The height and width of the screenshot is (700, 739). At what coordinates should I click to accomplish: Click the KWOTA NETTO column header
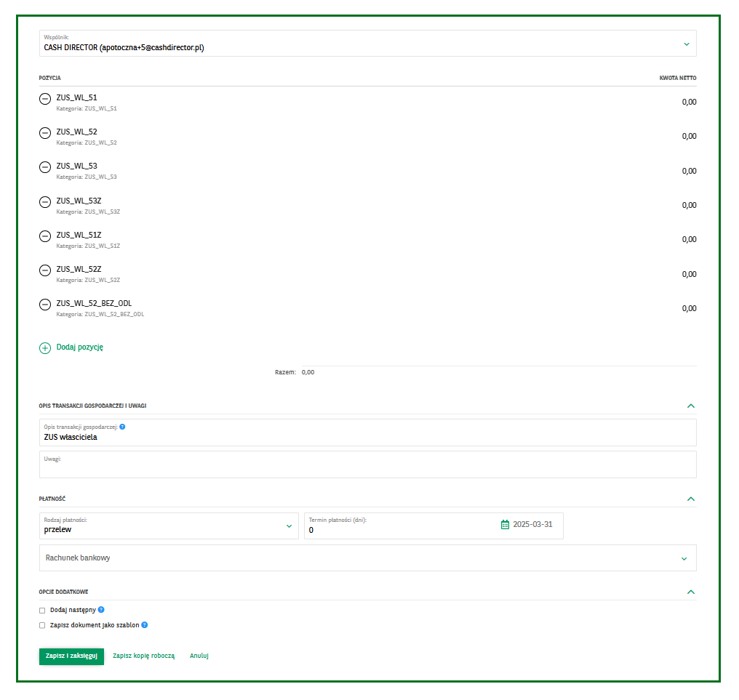click(678, 79)
